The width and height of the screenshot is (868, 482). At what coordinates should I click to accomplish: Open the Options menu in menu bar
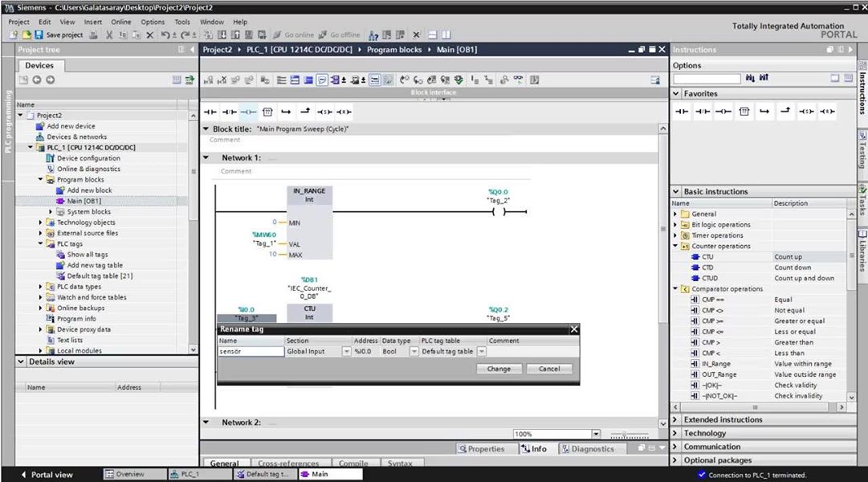[x=153, y=22]
